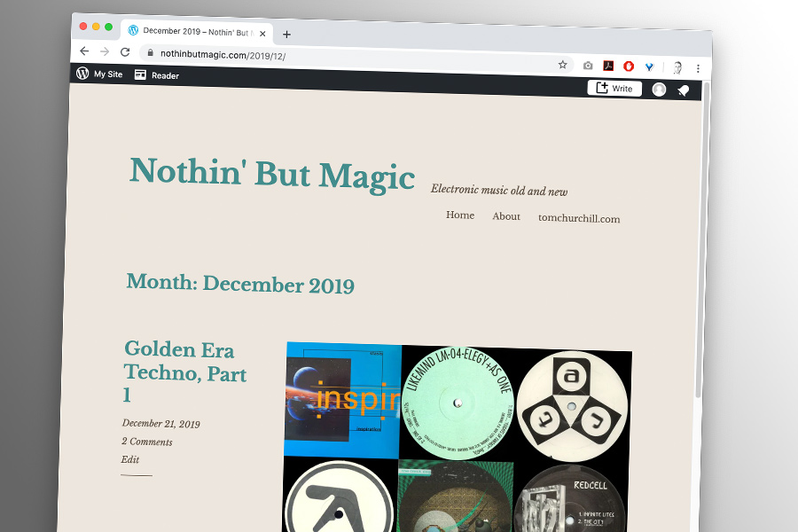Click the browser back arrow
Viewport: 798px width, 532px height.
click(84, 51)
